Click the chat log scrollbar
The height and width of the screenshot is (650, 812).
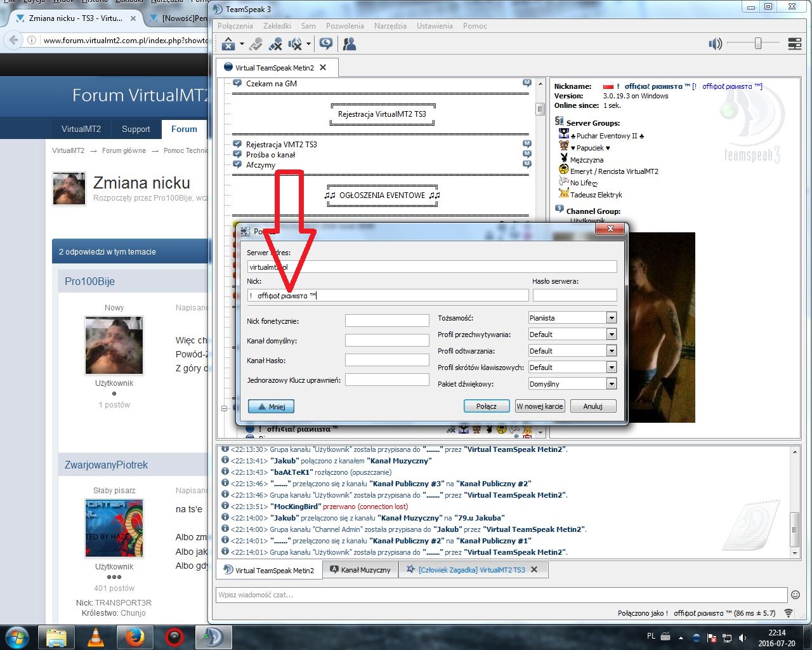click(795, 501)
